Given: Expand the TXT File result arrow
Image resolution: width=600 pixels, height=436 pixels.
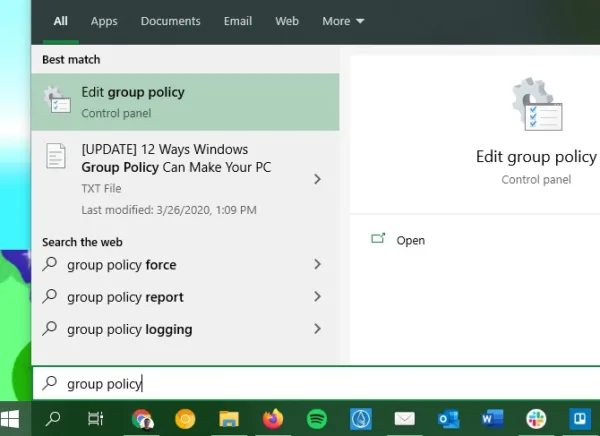Looking at the screenshot, I should (x=317, y=179).
